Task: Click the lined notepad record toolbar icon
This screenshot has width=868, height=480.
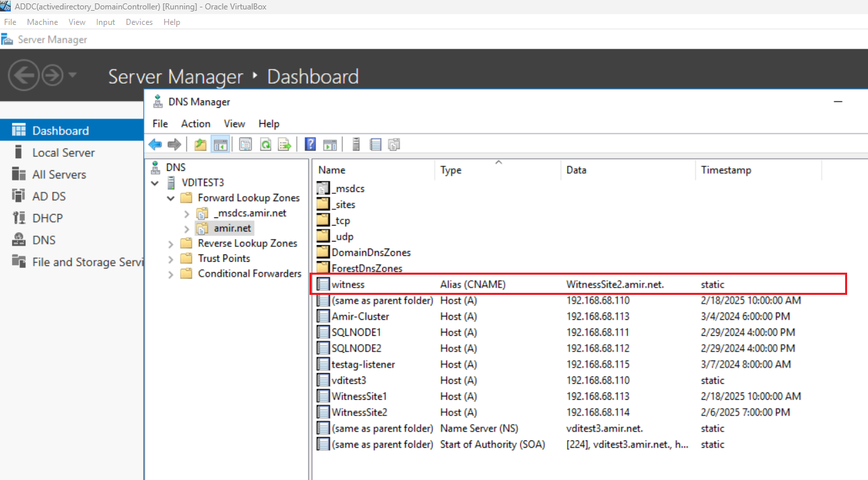Action: [x=375, y=144]
